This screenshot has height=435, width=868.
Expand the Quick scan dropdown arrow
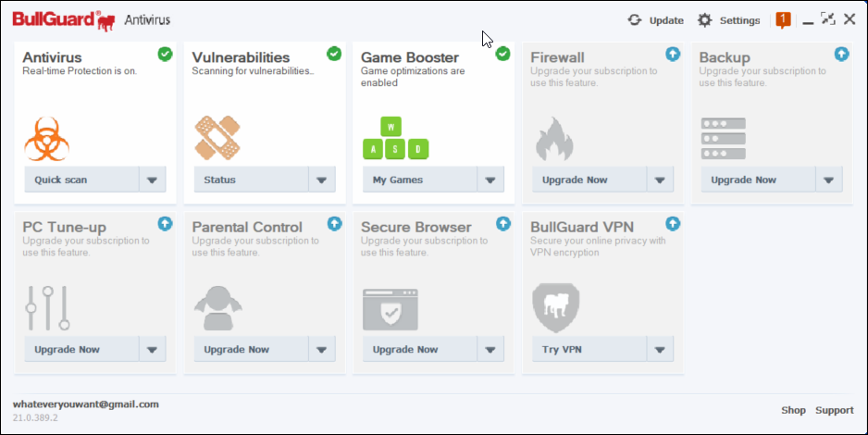[x=153, y=180]
